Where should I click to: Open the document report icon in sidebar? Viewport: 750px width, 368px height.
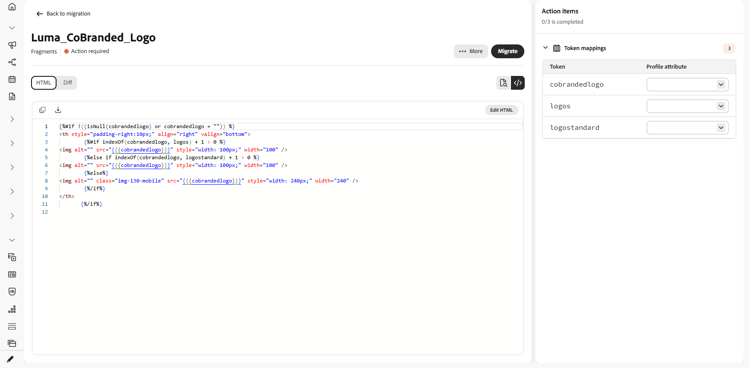(x=12, y=97)
